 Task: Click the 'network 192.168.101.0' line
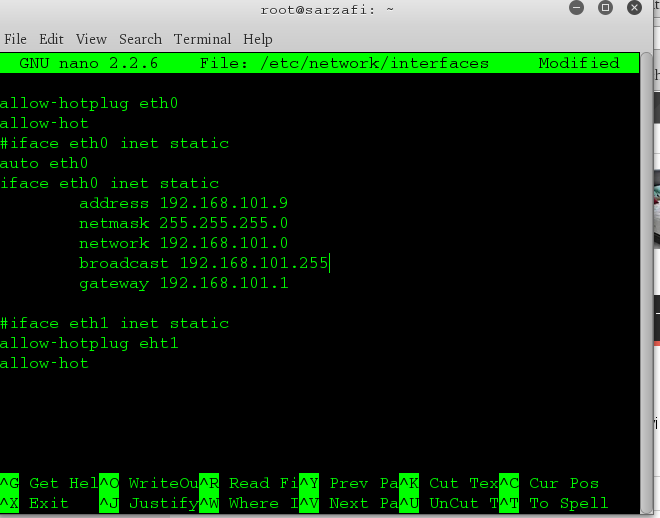coord(184,243)
